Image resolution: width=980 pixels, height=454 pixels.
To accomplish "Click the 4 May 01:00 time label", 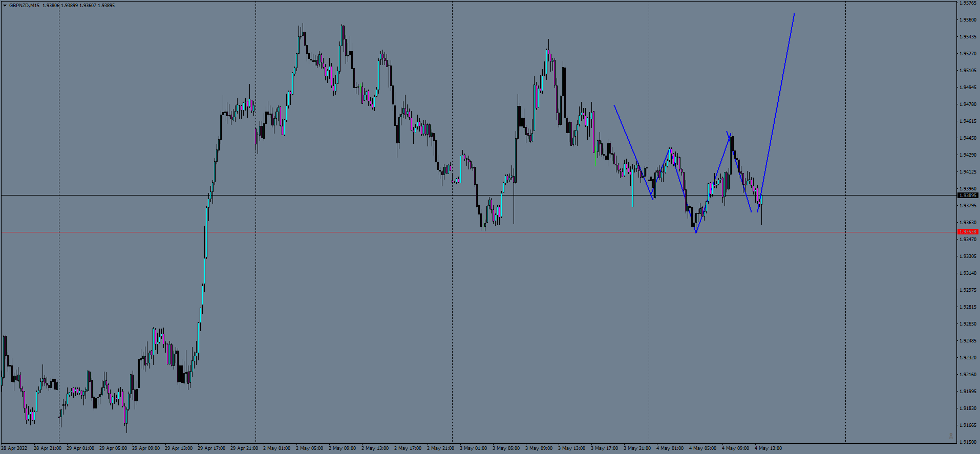I will [670, 448].
